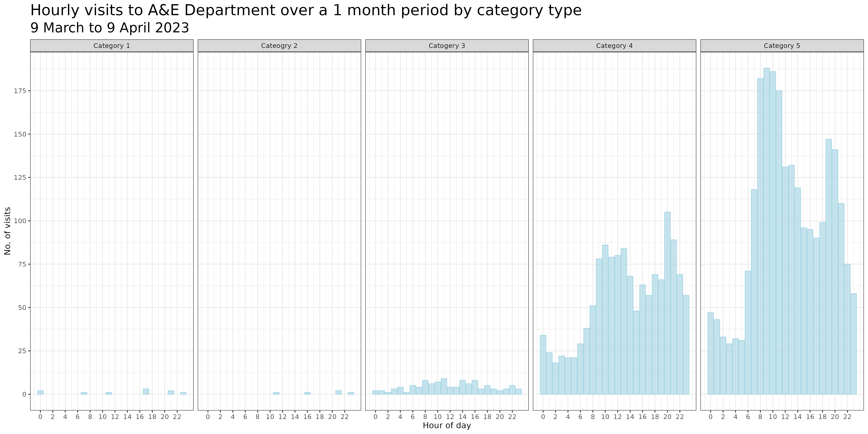Click the hour 0 bar in Category 4

click(x=543, y=365)
